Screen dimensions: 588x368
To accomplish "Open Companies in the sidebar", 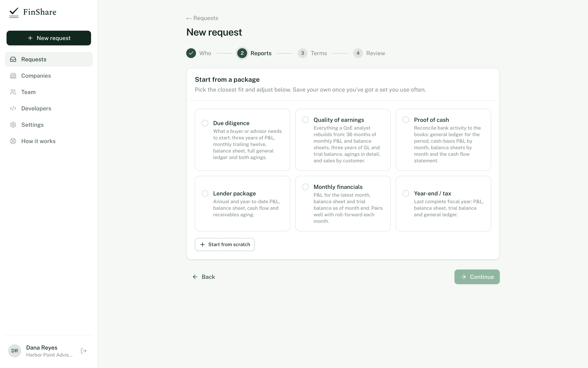I will coord(49,76).
